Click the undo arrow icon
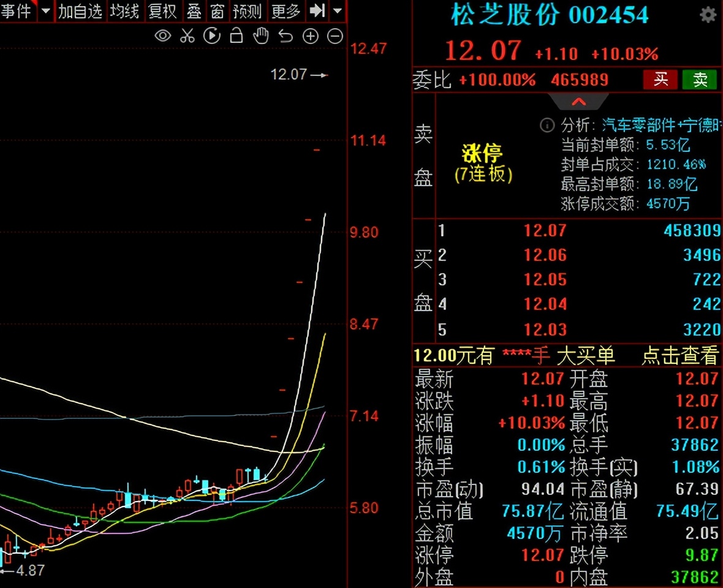This screenshot has width=723, height=588. click(286, 36)
